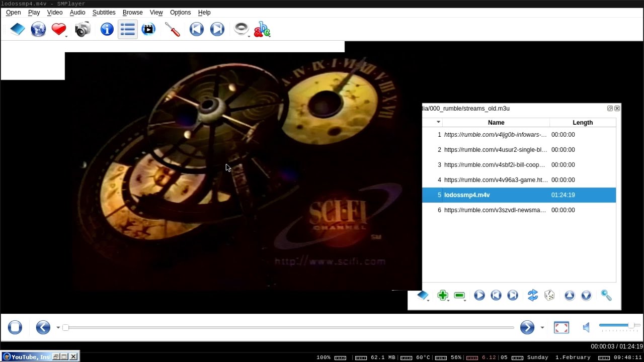
Task: Show media information with the blue info icon
Action: click(107, 29)
